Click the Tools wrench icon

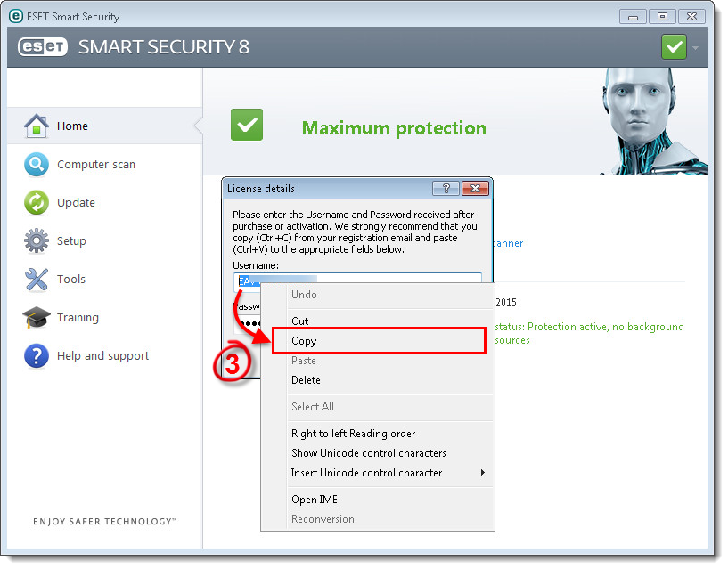[37, 280]
